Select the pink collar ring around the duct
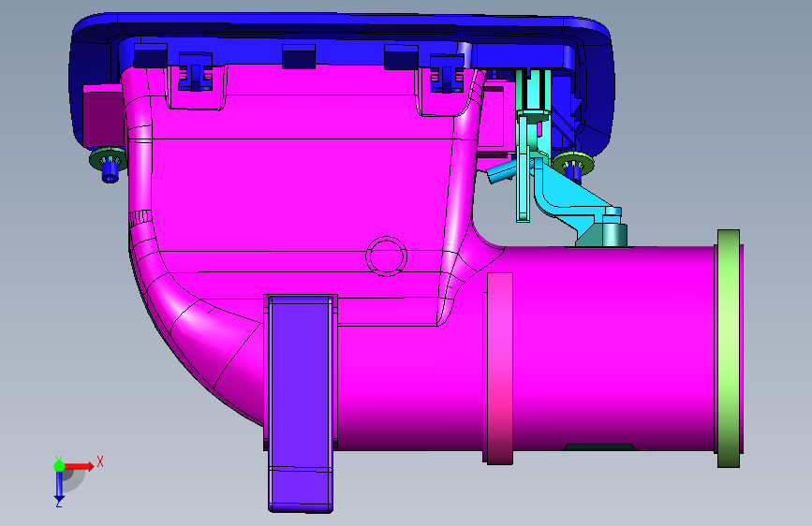812x526 pixels. [500, 368]
